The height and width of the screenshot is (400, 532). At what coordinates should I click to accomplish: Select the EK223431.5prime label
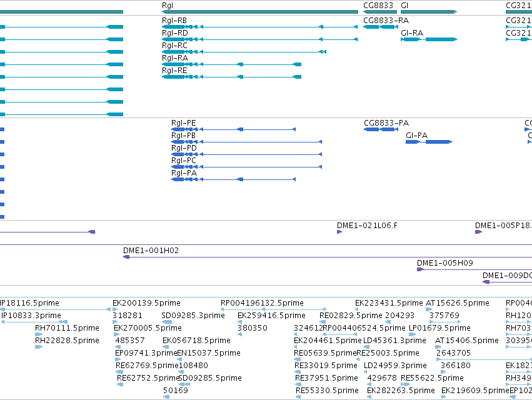(x=389, y=303)
